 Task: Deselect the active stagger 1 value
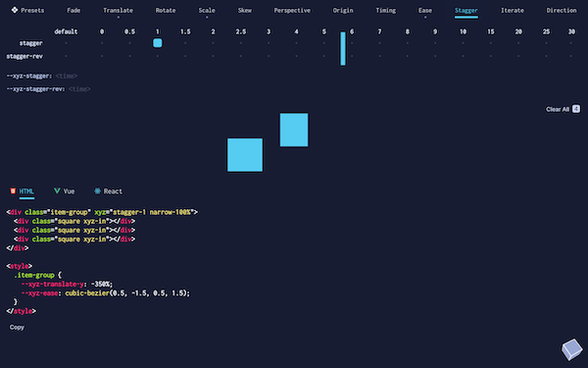(x=158, y=43)
